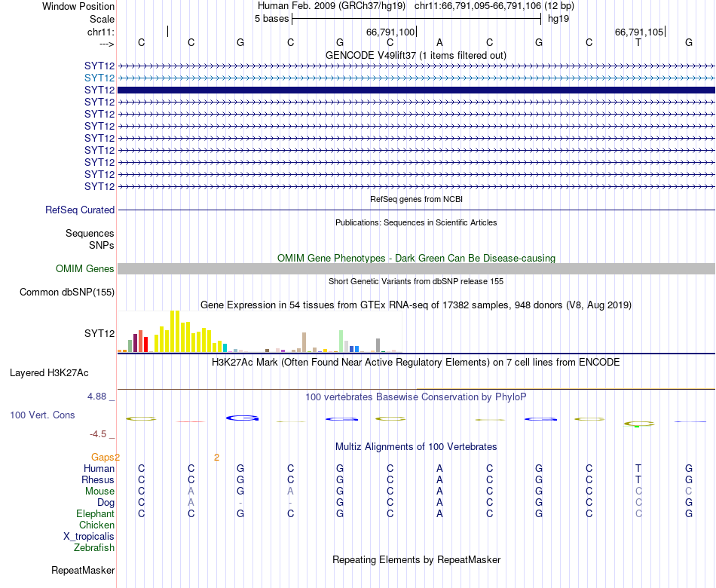Image resolution: width=716 pixels, height=588 pixels.
Task: Select the Human alignment row label
Action: point(99,469)
